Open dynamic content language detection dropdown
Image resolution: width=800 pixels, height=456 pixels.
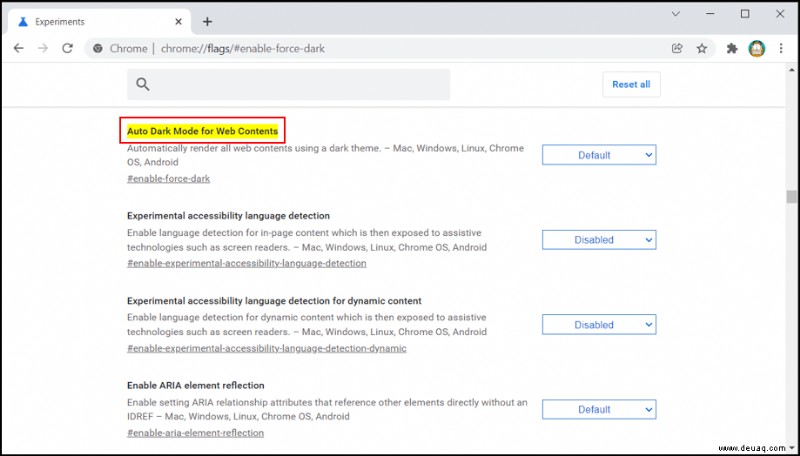click(599, 324)
